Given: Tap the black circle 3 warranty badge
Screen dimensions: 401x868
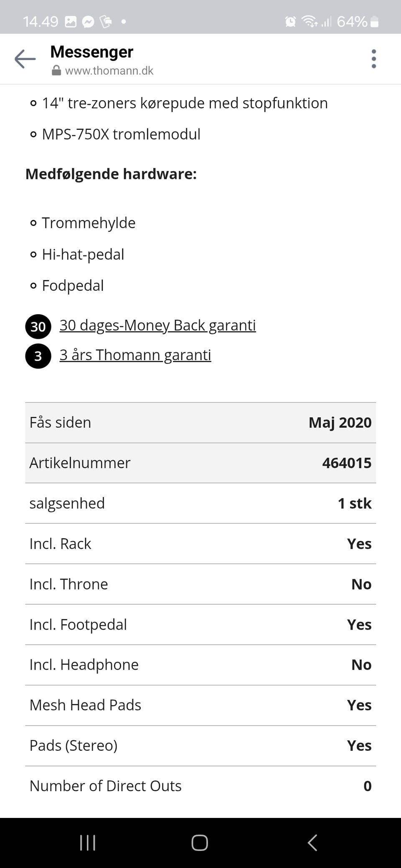Looking at the screenshot, I should tap(38, 356).
